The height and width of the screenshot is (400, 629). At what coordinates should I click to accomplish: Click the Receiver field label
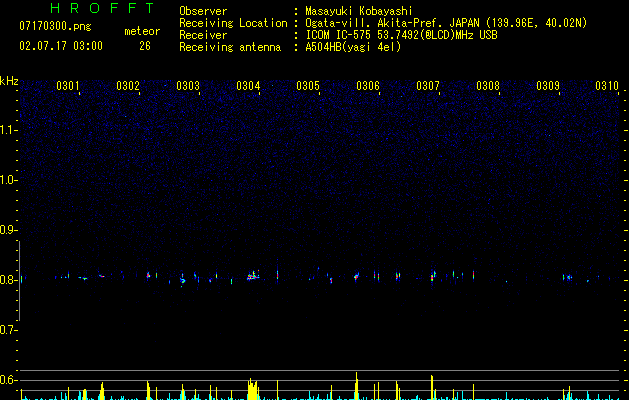[x=203, y=35]
